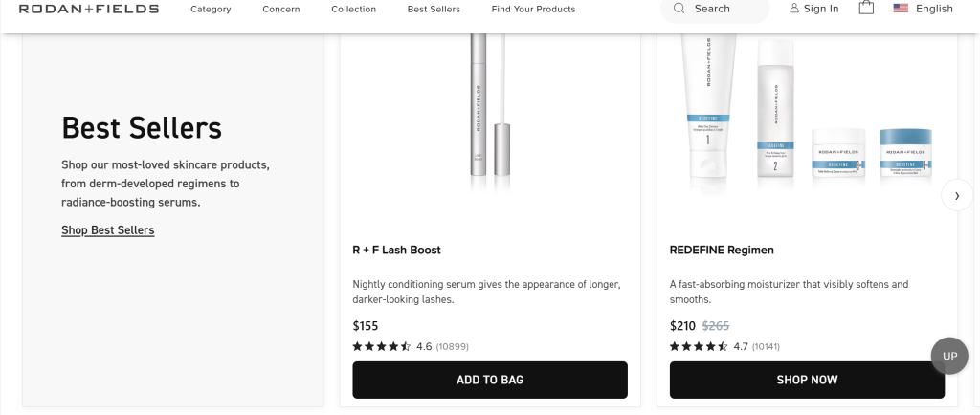Open the shopping bag icon
980x415 pixels.
(x=866, y=8)
